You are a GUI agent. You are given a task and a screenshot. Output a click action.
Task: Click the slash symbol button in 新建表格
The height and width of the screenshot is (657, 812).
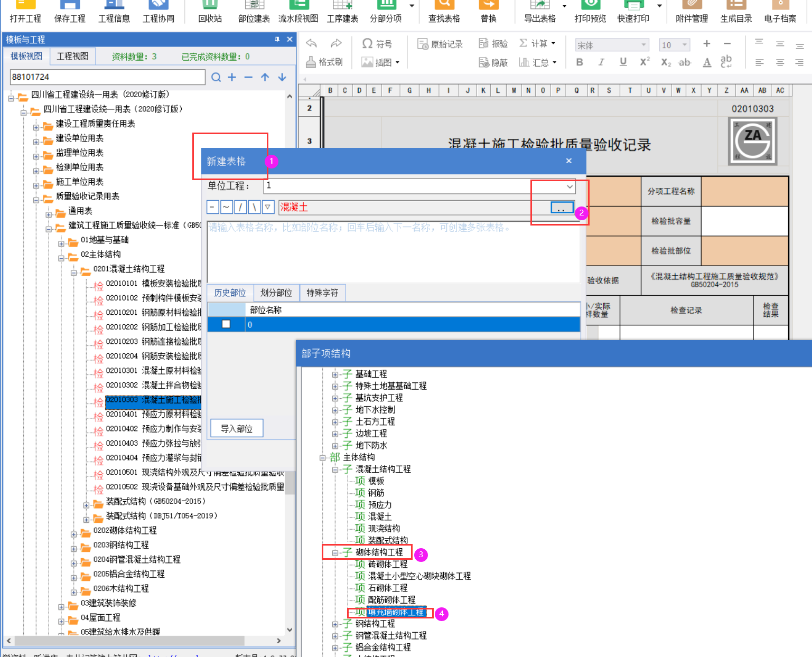(x=240, y=207)
